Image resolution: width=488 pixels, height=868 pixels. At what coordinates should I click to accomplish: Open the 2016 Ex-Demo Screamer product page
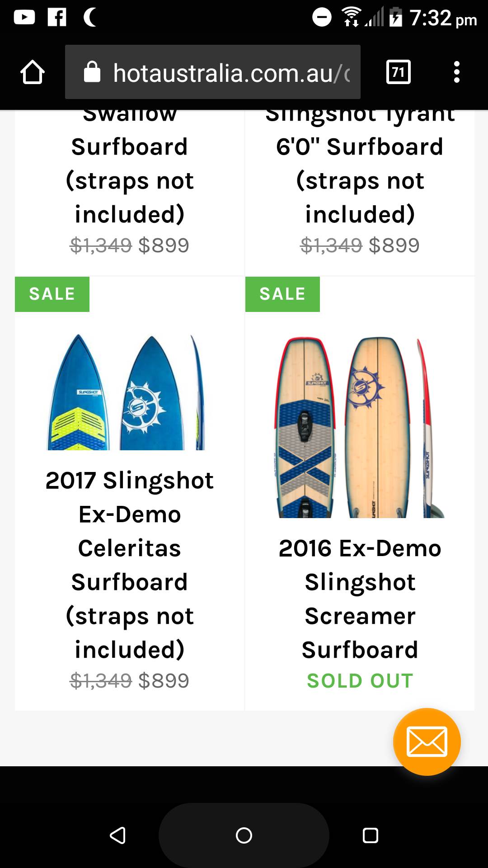pos(359,599)
